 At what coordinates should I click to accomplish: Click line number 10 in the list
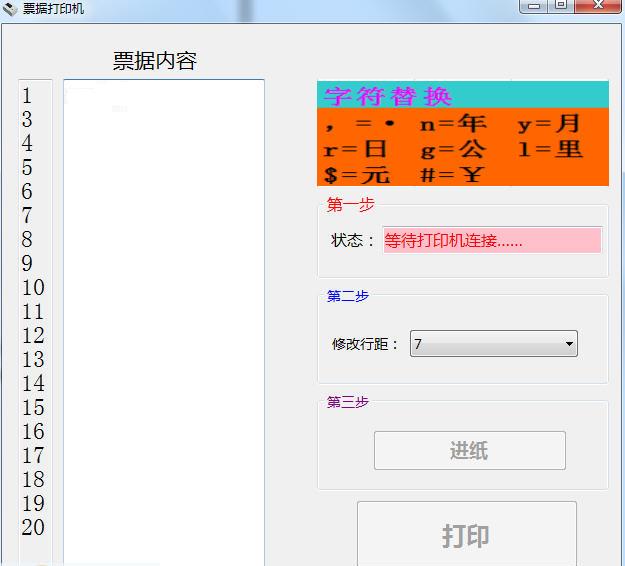(x=33, y=287)
